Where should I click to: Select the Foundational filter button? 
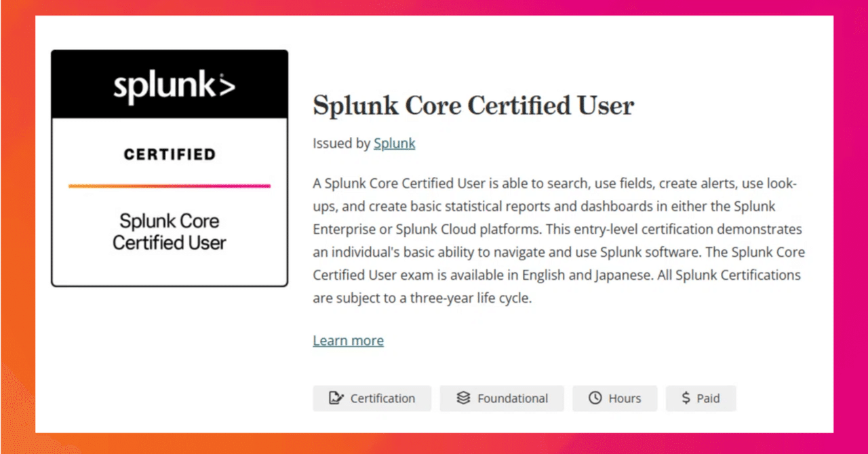coord(502,398)
